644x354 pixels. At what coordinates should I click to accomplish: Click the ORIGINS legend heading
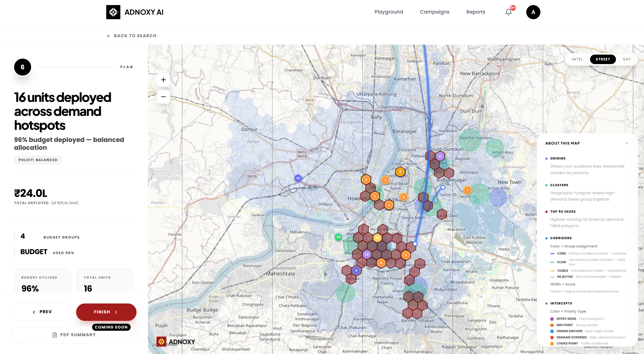coord(558,159)
